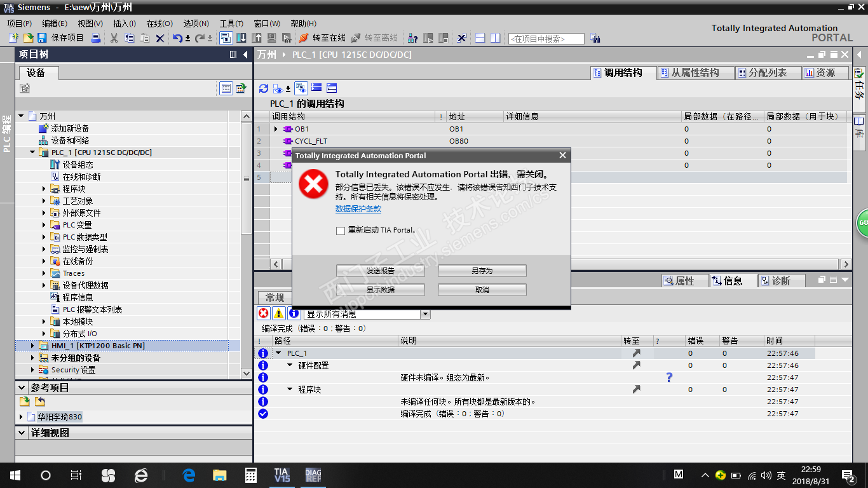Click the search-in-project binoculars icon

point(595,38)
